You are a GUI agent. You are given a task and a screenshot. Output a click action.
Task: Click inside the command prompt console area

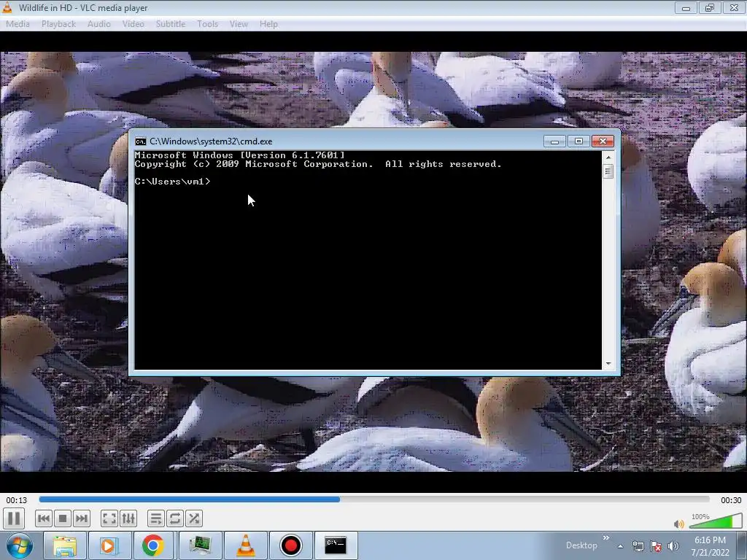click(368, 260)
